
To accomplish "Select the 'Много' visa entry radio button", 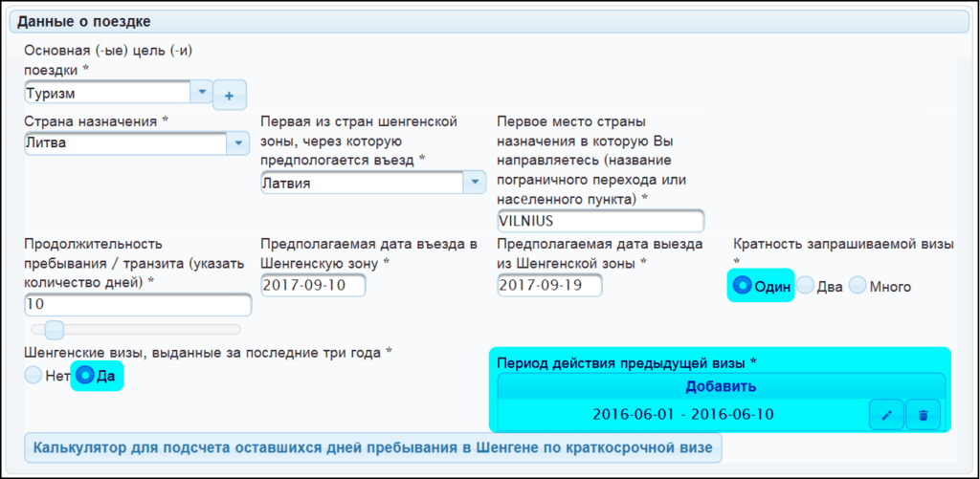I will click(x=858, y=286).
